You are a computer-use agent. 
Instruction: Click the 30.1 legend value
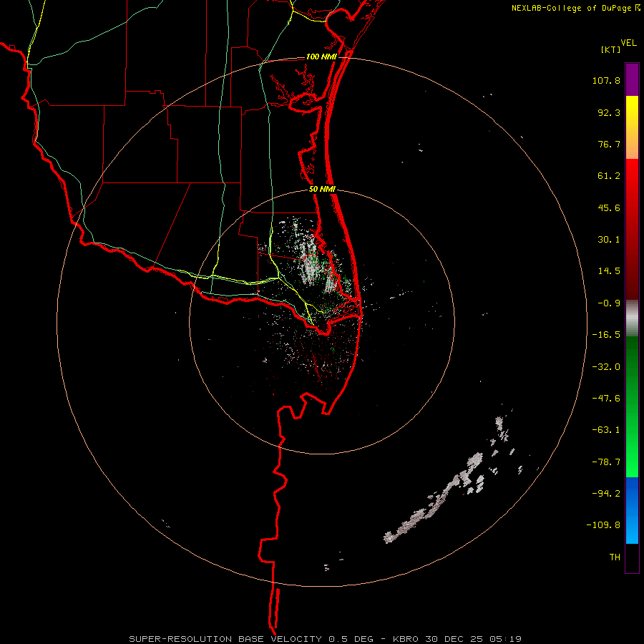609,240
